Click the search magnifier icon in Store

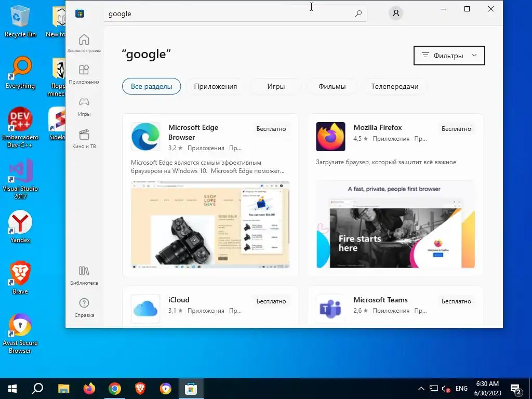pos(358,14)
